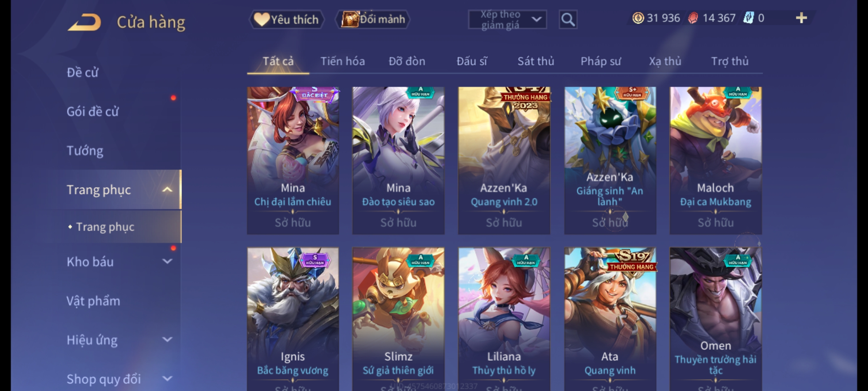Viewport: 868px width, 391px height.
Task: Expand the Kho báu sidebar section
Action: click(167, 261)
